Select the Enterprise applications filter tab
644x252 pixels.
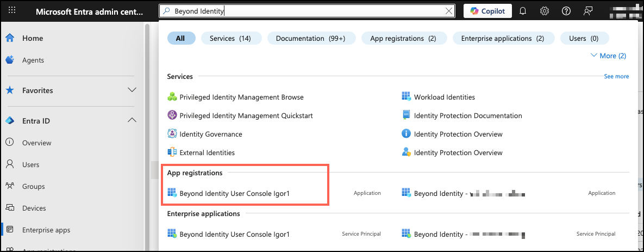[x=502, y=38]
